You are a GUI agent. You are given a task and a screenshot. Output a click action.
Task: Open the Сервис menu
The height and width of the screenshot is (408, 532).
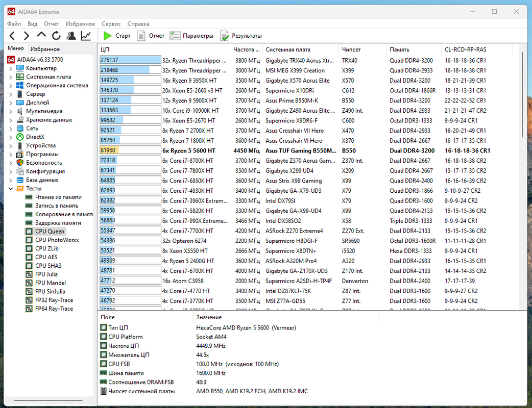[x=111, y=24]
